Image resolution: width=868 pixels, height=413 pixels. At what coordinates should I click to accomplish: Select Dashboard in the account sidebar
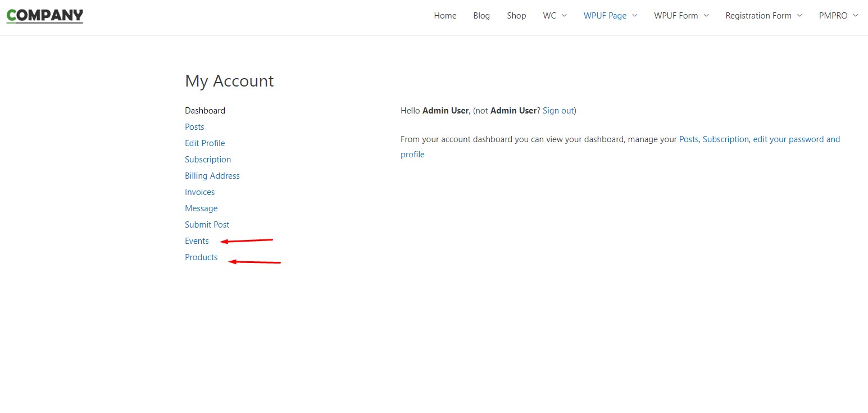click(x=205, y=111)
